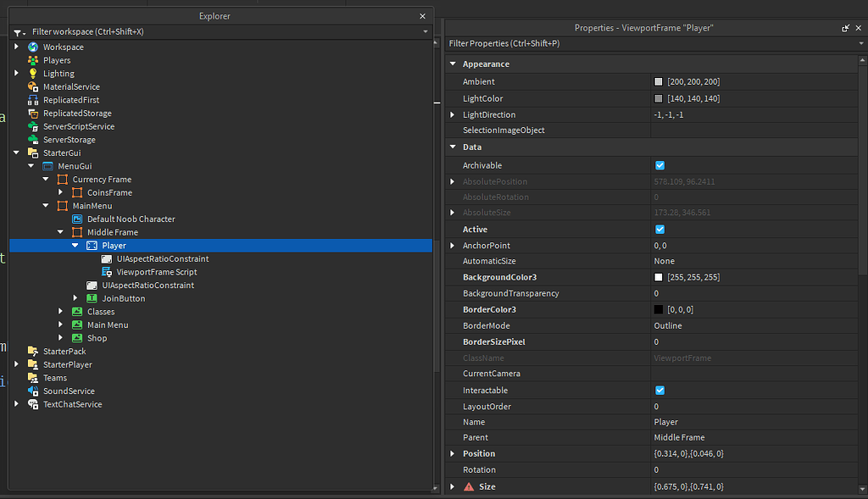The width and height of the screenshot is (868, 499).
Task: Collapse the Data section in Properties
Action: click(x=453, y=147)
